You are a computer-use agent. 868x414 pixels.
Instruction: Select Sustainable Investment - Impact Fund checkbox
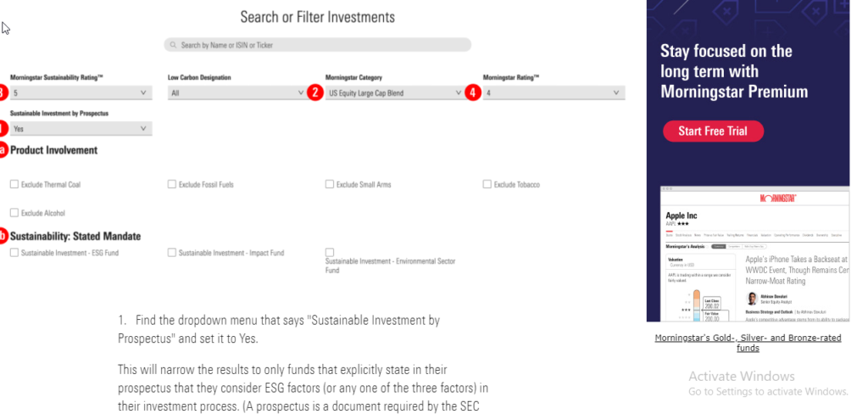(x=172, y=253)
